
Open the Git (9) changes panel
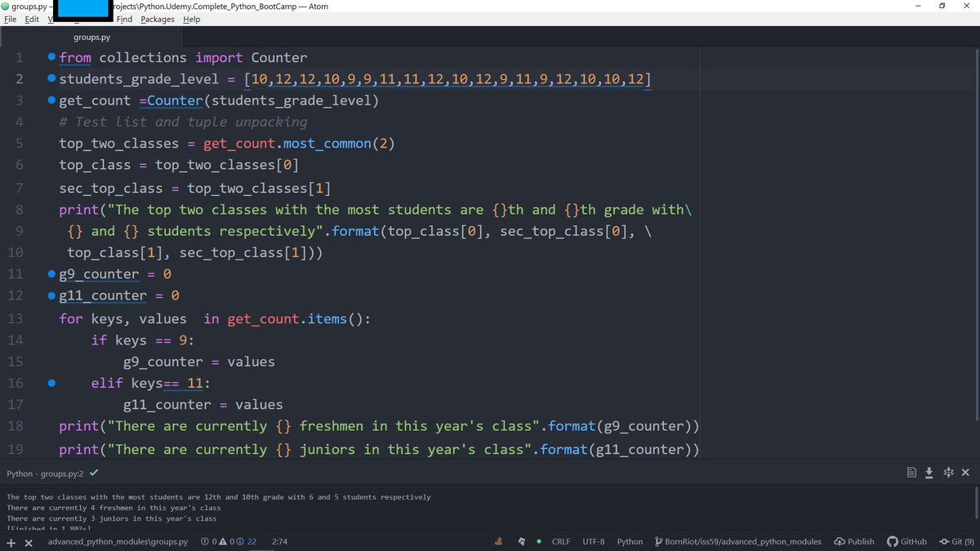pos(956,542)
